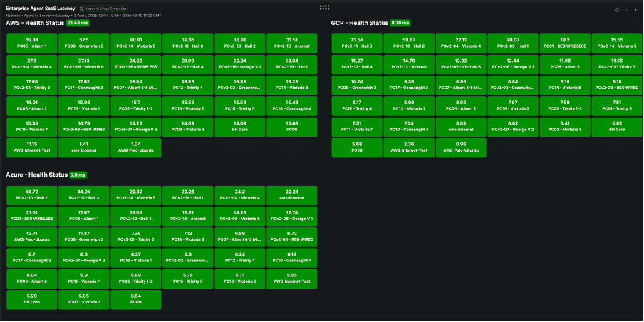
Task: Open AWS card PCv2-10 - Hall 2 (38.99)
Action: pos(240,43)
